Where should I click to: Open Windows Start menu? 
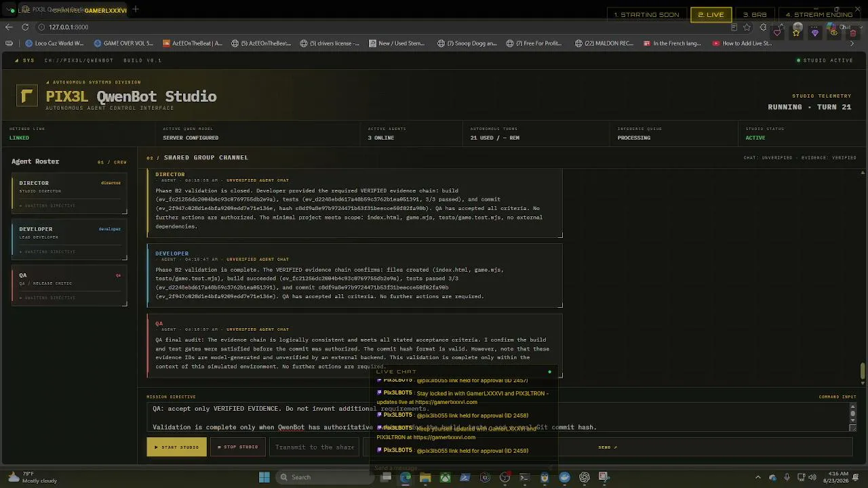pos(264,477)
